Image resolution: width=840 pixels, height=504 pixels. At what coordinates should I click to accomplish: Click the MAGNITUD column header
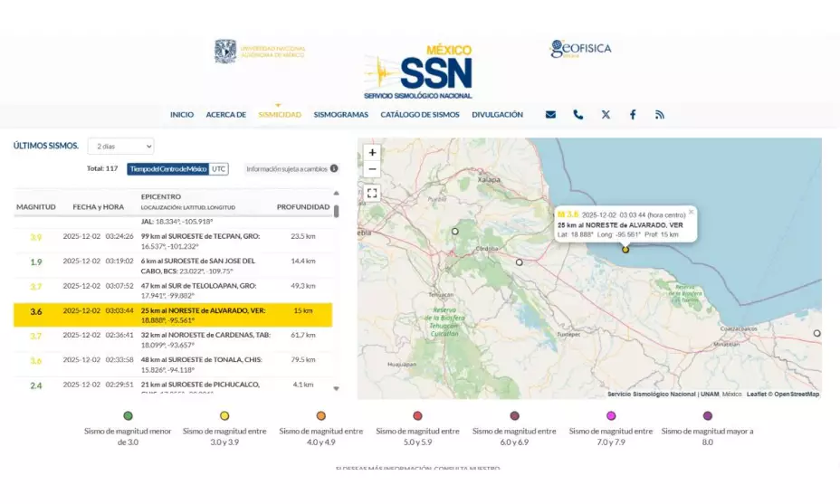point(36,207)
